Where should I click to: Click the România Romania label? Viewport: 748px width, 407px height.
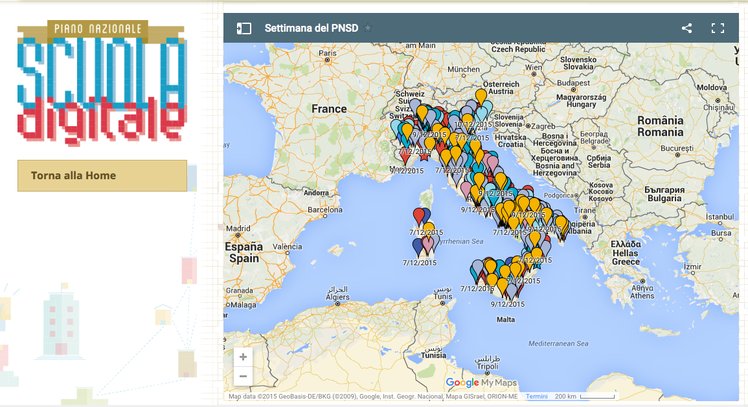pyautogui.click(x=660, y=126)
